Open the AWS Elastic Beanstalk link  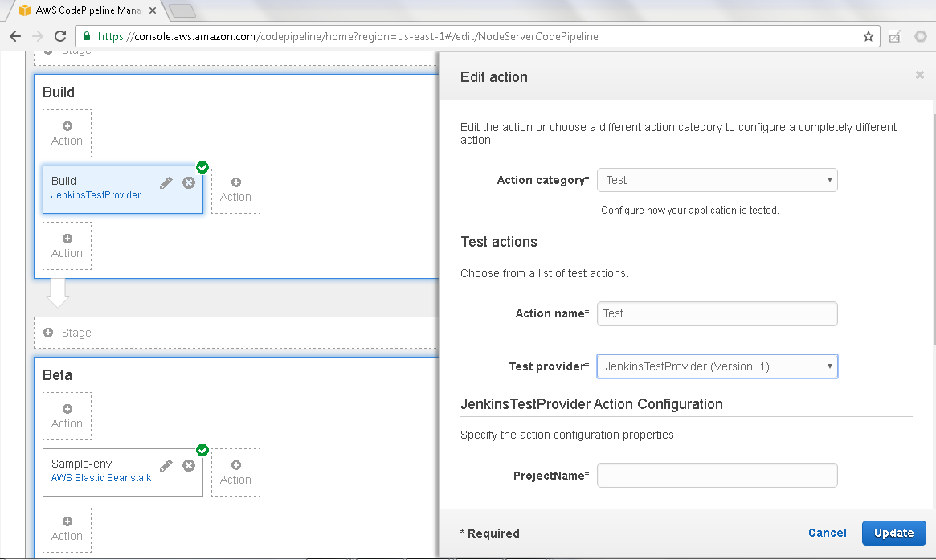click(101, 478)
